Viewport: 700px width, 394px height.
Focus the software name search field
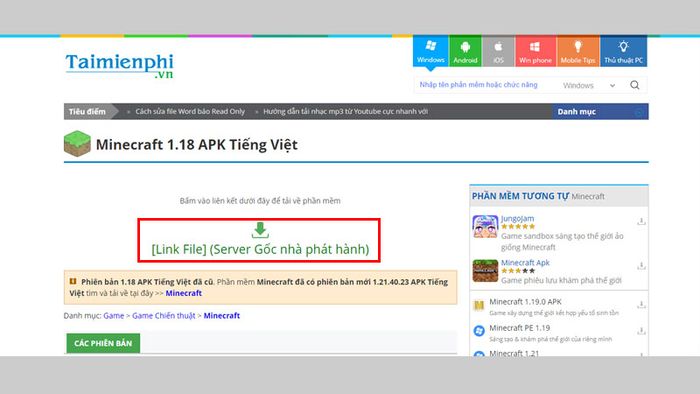click(x=484, y=85)
